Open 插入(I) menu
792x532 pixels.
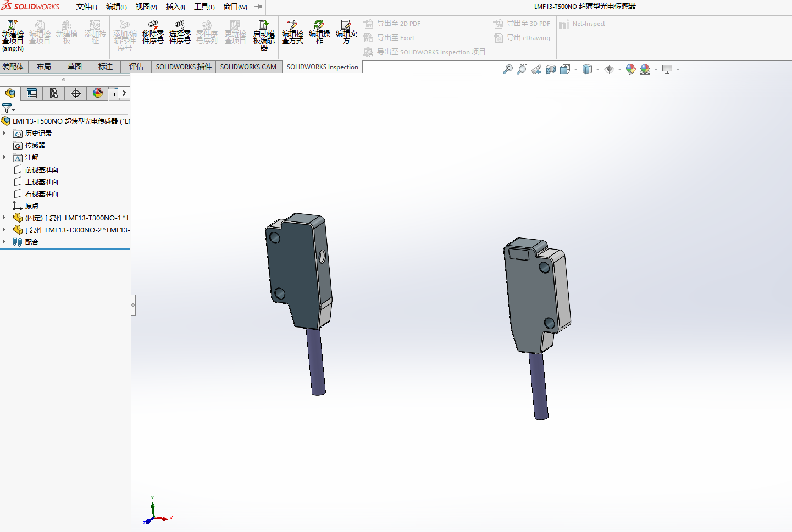(x=175, y=7)
